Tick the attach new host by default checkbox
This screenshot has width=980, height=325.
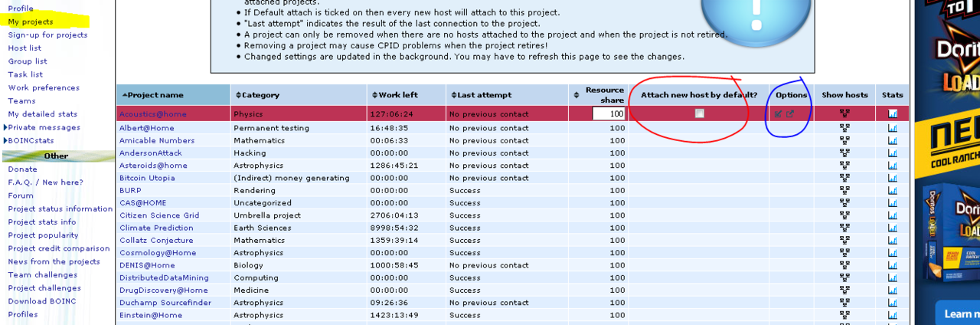(x=699, y=113)
